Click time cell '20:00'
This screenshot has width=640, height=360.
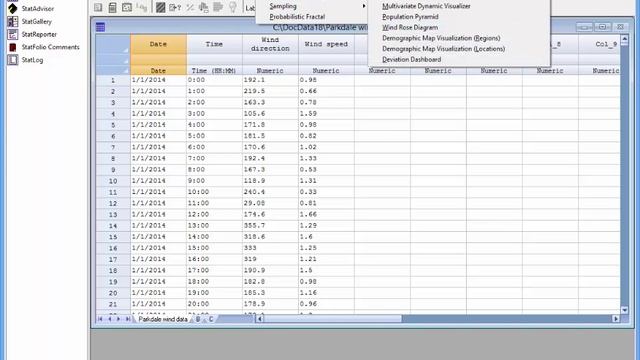click(214, 304)
